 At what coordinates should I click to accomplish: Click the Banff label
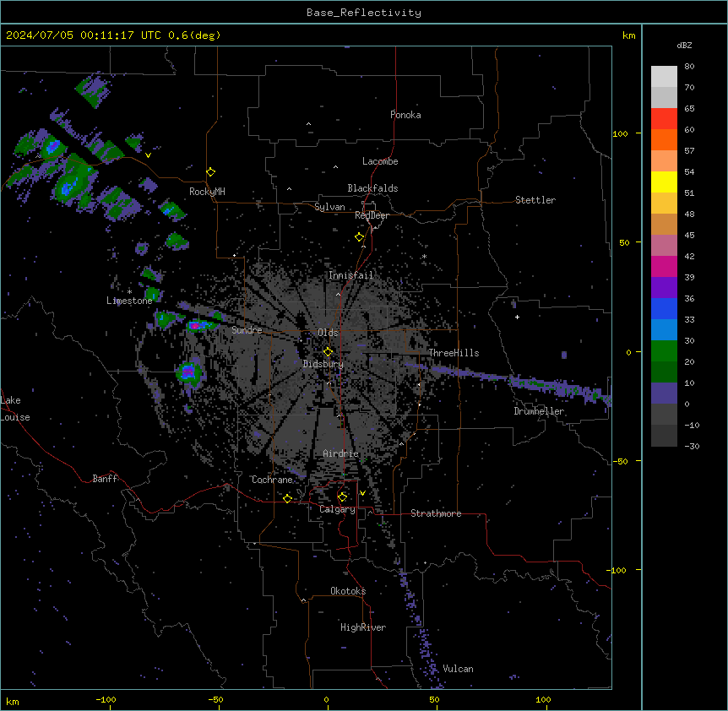tap(105, 479)
